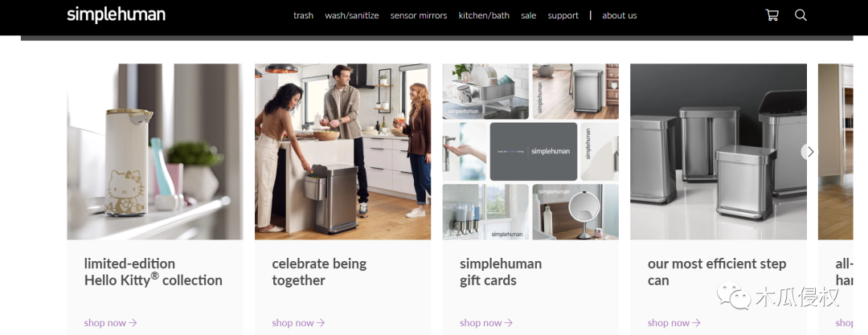Click the limited-edition Hello Kitty collection heading

click(154, 272)
